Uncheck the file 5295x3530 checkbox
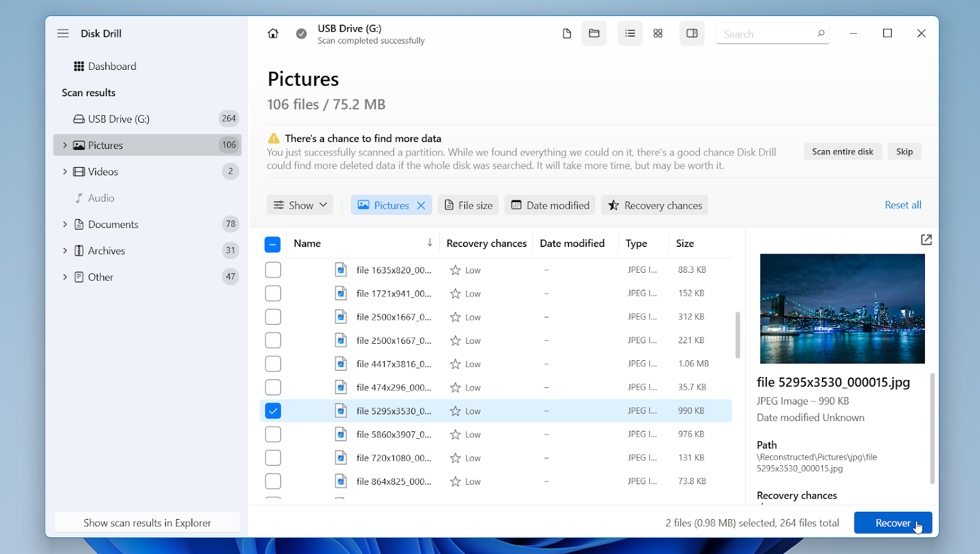980x554 pixels. pos(273,411)
